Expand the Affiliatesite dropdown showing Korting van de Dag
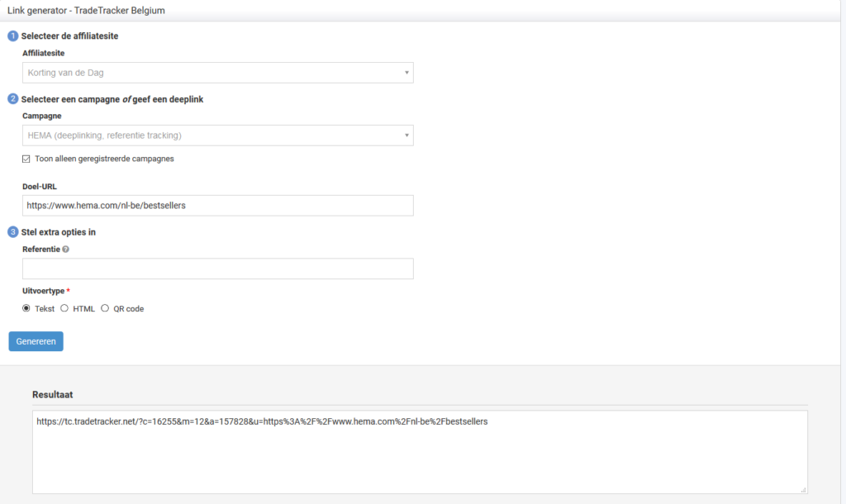This screenshot has width=846, height=504. pos(218,73)
